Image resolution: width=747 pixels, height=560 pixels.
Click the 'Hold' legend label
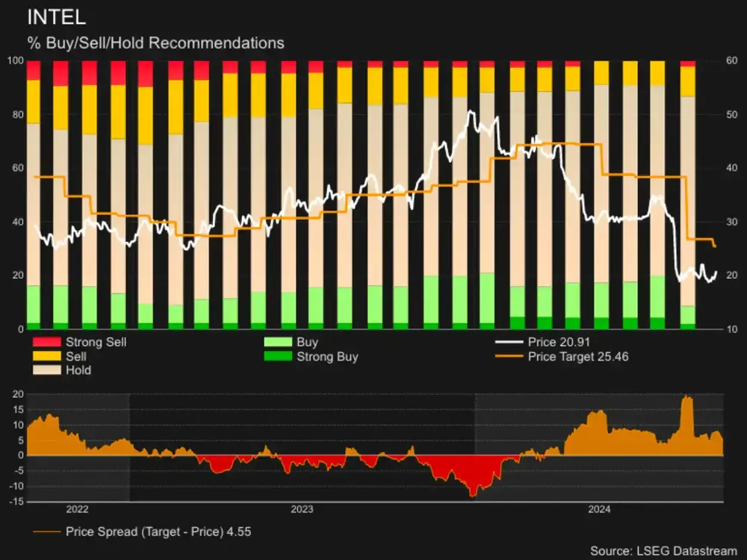[78, 370]
